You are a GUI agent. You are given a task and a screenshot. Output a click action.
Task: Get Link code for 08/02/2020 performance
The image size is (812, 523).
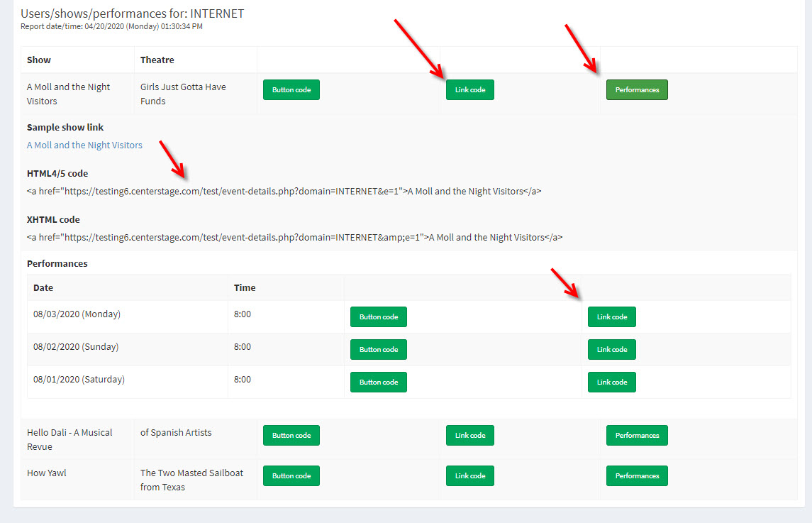(x=611, y=349)
